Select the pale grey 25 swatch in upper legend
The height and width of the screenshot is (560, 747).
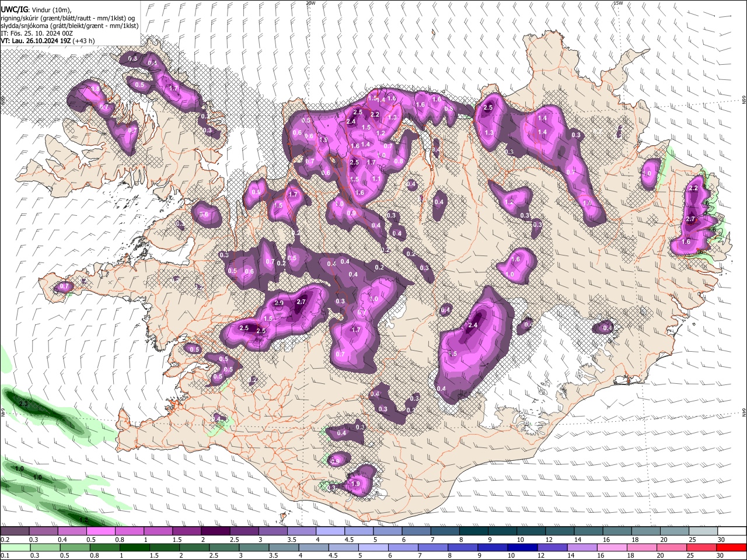click(703, 531)
